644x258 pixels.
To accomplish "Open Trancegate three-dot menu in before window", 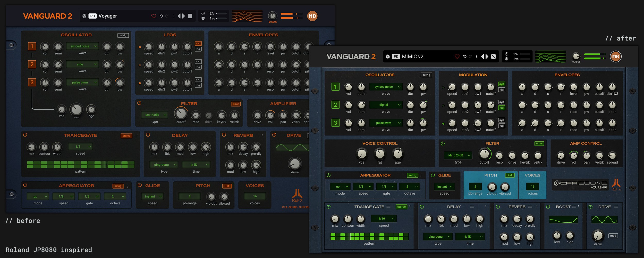I will click(136, 136).
